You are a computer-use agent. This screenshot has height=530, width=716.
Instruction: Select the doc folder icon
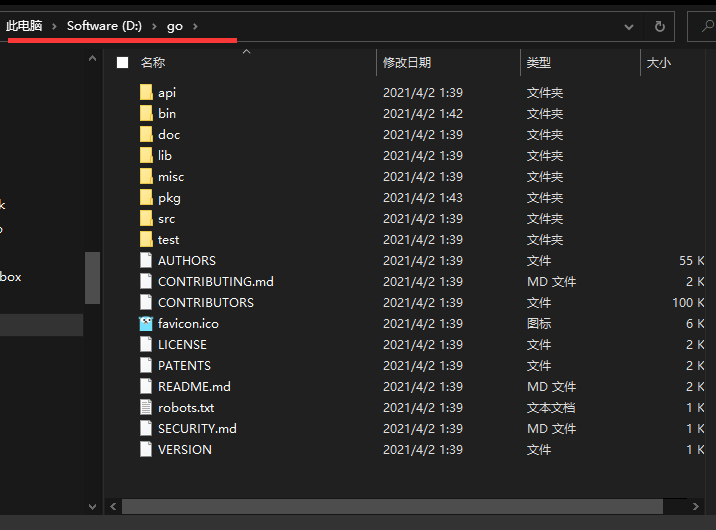146,134
